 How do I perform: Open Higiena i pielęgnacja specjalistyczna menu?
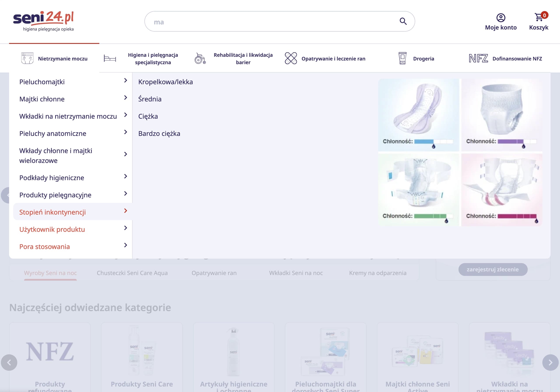153,59
